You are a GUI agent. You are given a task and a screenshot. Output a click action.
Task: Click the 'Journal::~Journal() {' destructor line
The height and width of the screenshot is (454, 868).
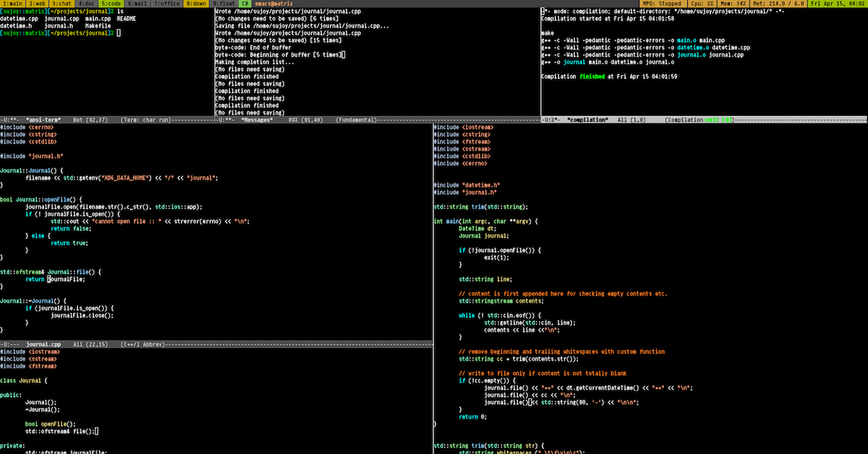pos(33,300)
